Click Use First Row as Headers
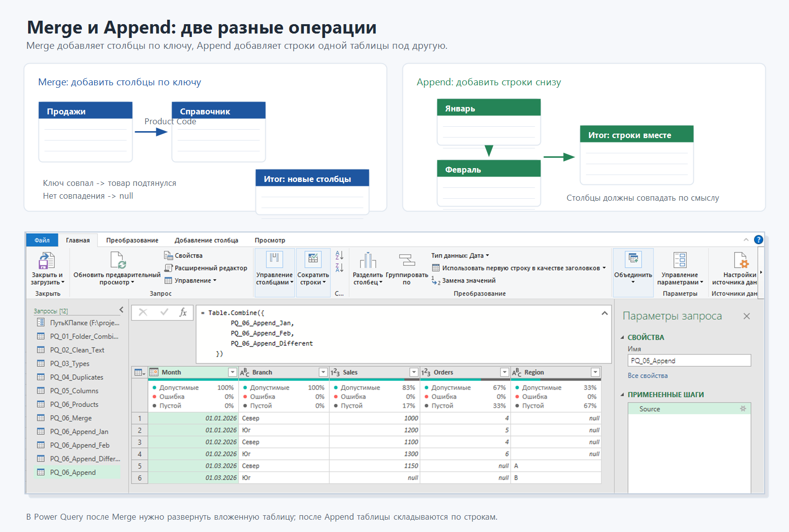Image resolution: width=789 pixels, height=532 pixels. tap(519, 268)
